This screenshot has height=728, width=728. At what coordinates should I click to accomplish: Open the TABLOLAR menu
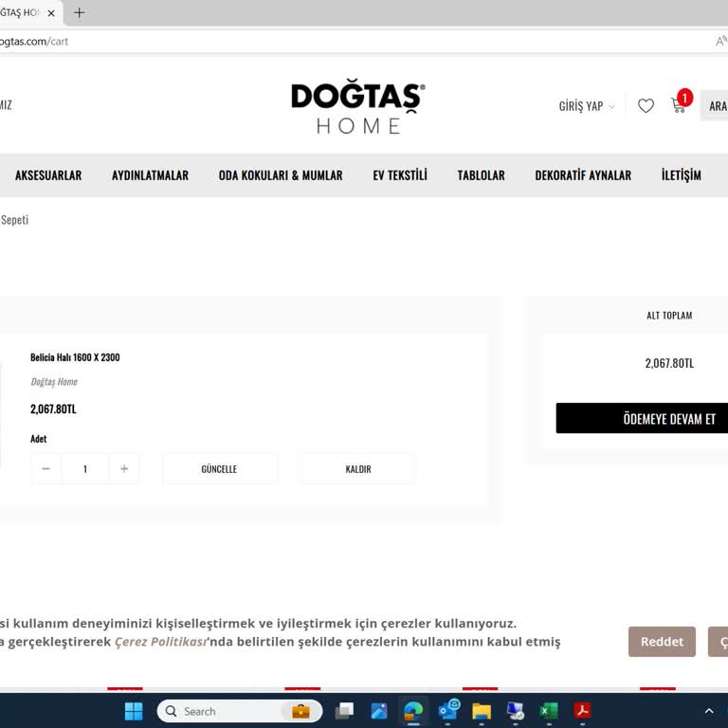pyautogui.click(x=481, y=175)
